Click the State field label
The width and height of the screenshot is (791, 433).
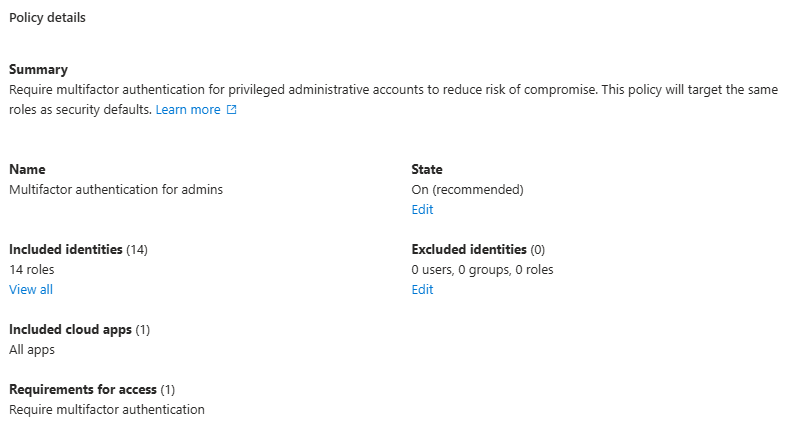(x=427, y=170)
